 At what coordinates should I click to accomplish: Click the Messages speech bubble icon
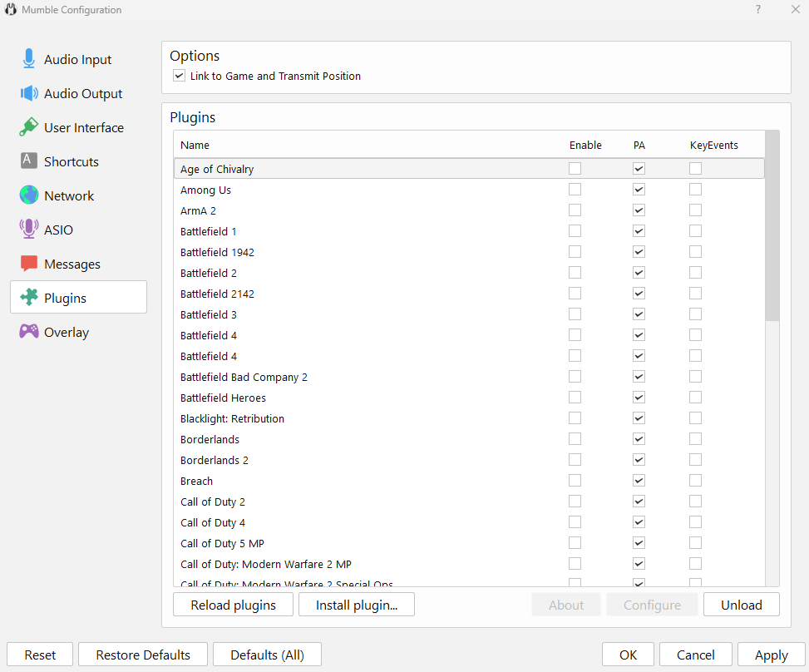click(x=29, y=264)
